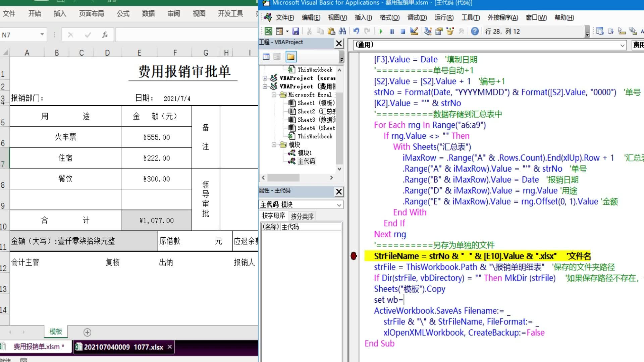
Task: Open the 公式 ribbon tab in Excel
Action: [123, 13]
